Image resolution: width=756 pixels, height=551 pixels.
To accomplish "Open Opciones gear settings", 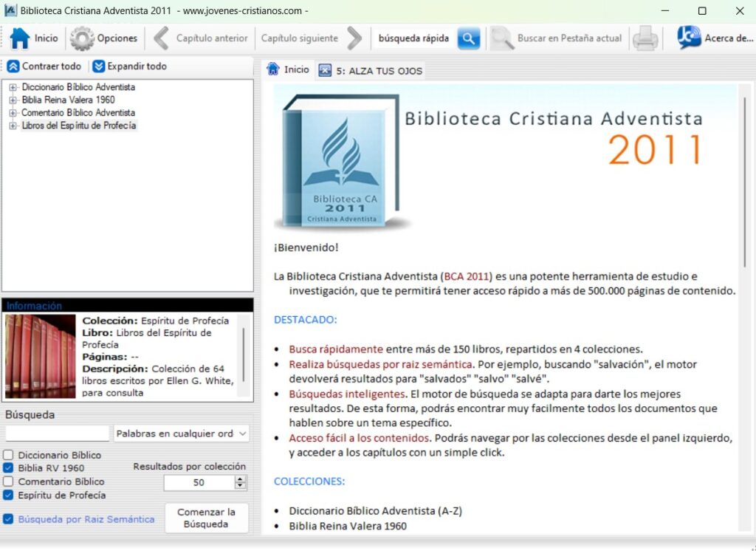I will click(82, 38).
